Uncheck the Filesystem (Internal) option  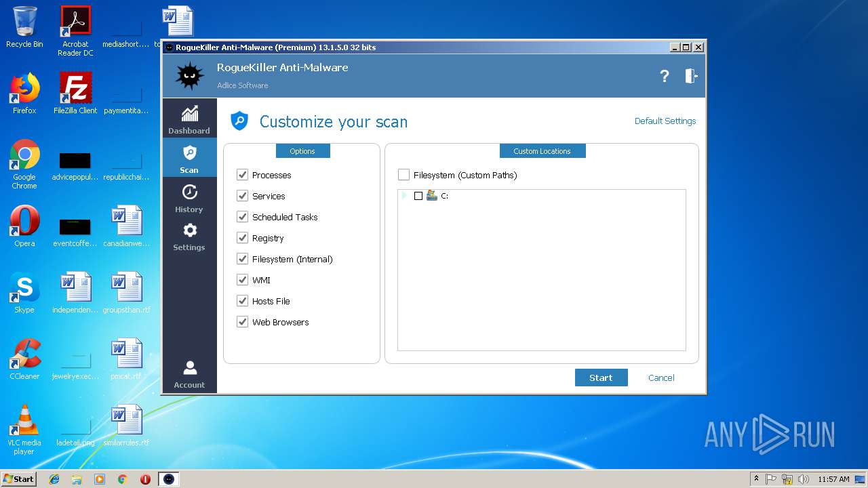[x=242, y=259]
